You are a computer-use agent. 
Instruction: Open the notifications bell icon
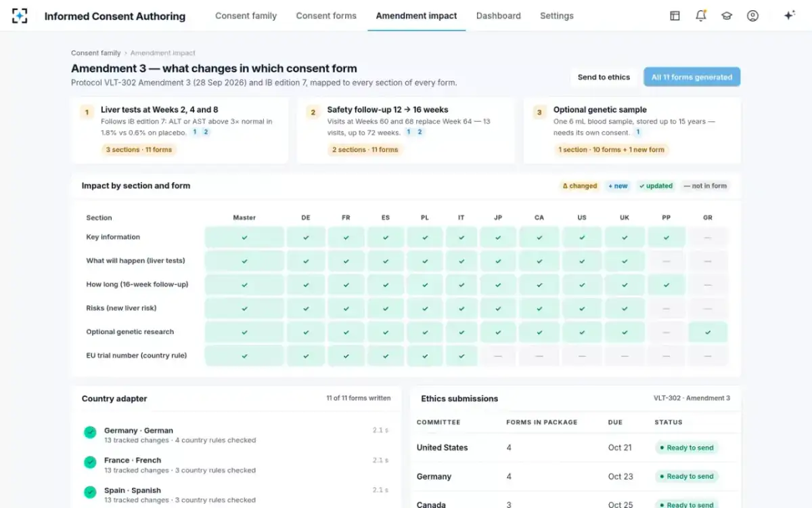[x=701, y=16]
